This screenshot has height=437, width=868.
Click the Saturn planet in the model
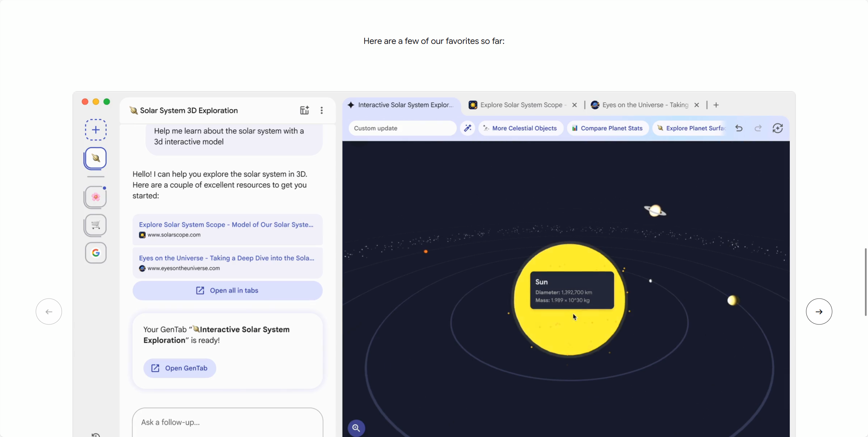click(x=655, y=211)
